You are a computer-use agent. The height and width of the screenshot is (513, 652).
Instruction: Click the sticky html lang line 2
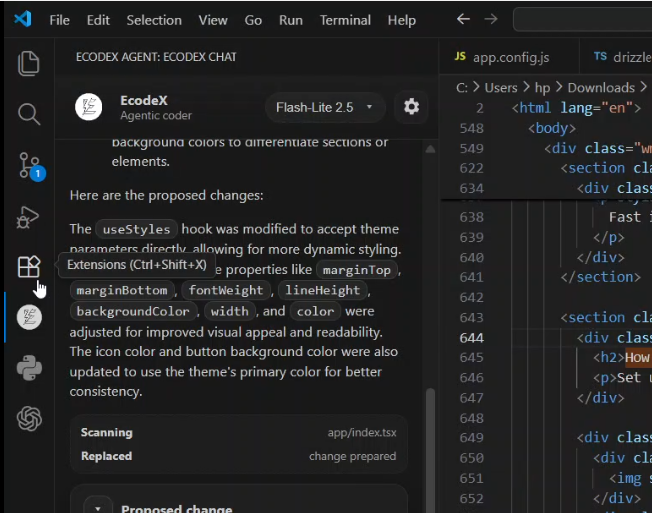(x=576, y=108)
